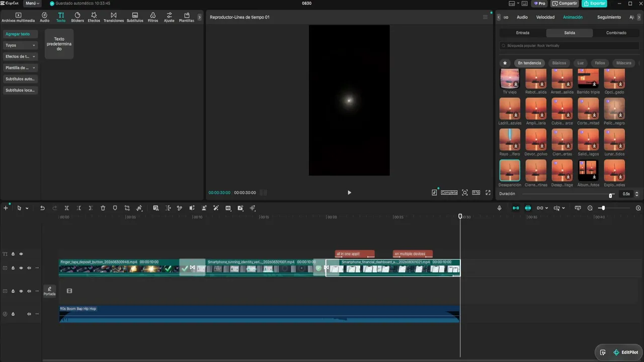Screen dimensions: 644x362
Task: Switch to the Entrada animation tab
Action: (523, 33)
